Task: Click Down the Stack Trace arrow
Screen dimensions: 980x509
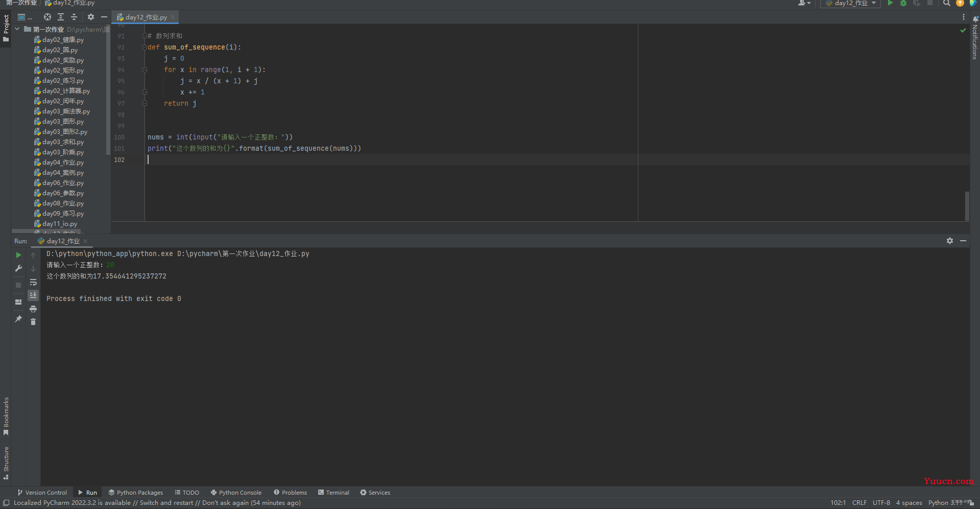Action: (x=33, y=268)
